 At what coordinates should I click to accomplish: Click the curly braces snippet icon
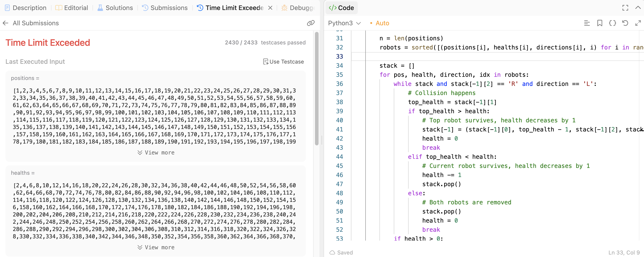[612, 23]
